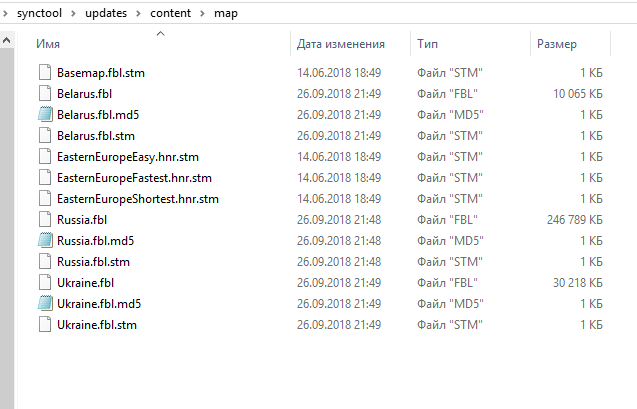Sort files by the Имя column header
This screenshot has width=637, height=409.
pyautogui.click(x=48, y=44)
